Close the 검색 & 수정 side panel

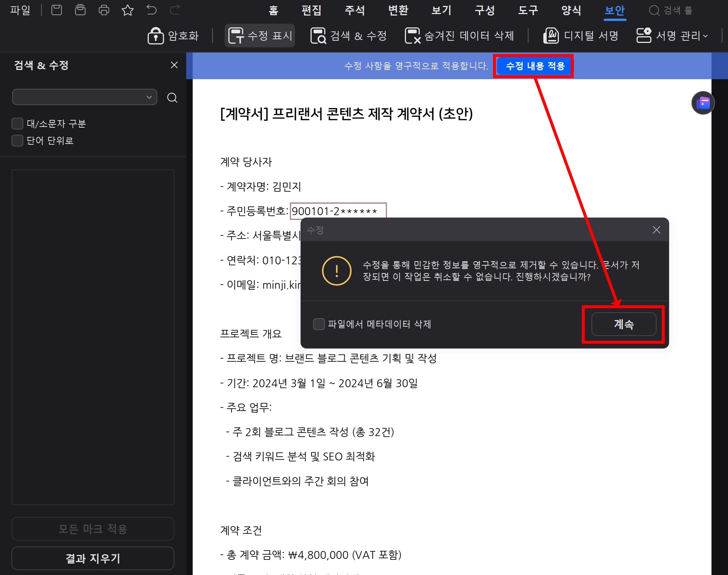click(x=174, y=65)
